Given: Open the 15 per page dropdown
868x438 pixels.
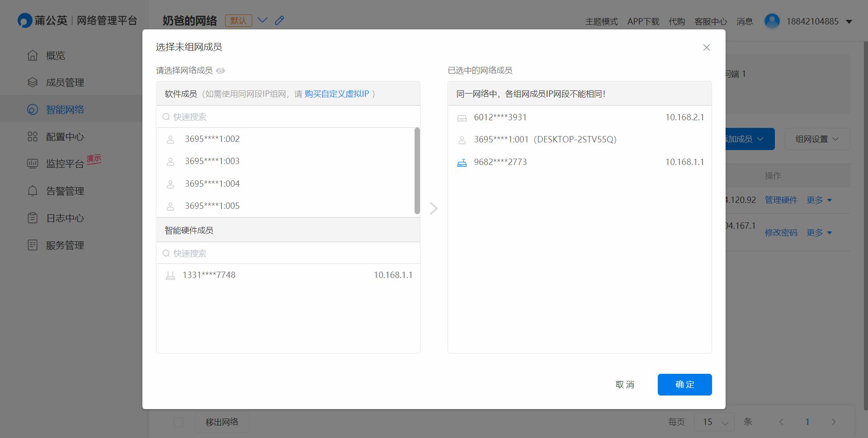Looking at the screenshot, I should 714,422.
